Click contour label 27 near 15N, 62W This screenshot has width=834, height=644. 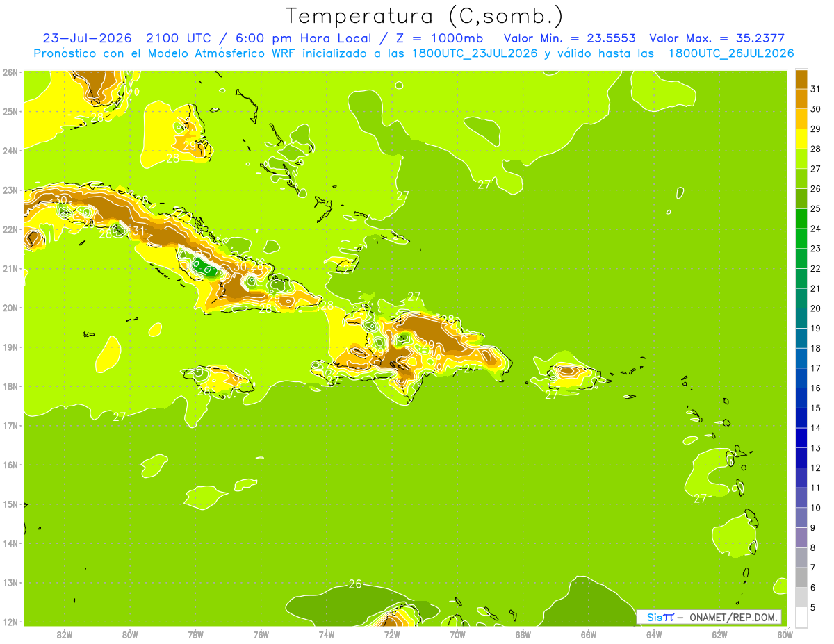[700, 499]
